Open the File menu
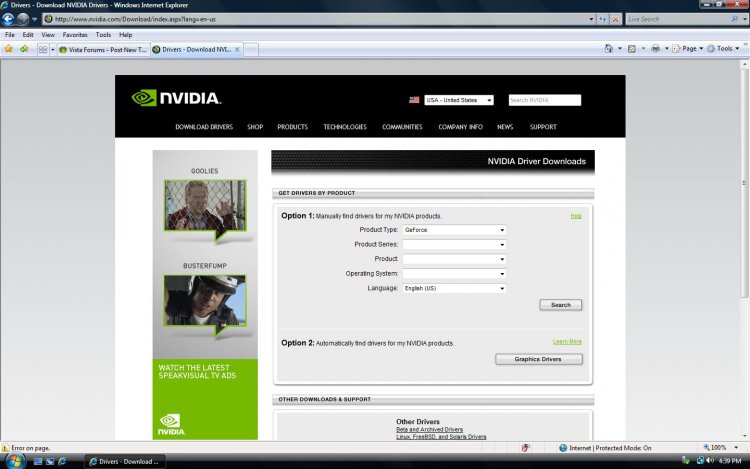This screenshot has width=750, height=469. pos(10,35)
